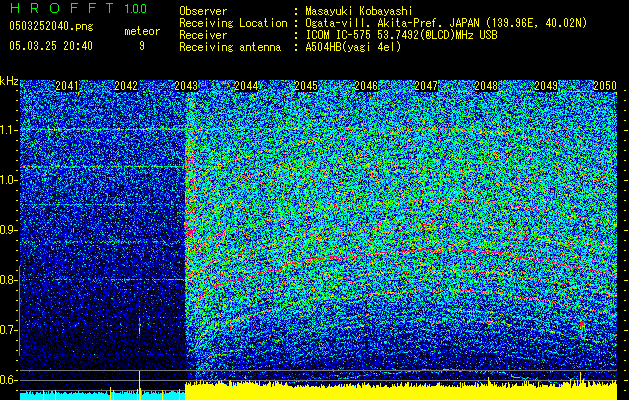Image resolution: width=629 pixels, height=400 pixels.
Task: Click the 2049 time marker
Action: pos(546,86)
